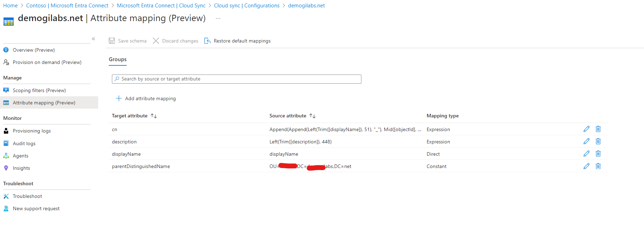644x239 pixels.
Task: Open Overview (Preview) in sidebar
Action: tap(34, 50)
